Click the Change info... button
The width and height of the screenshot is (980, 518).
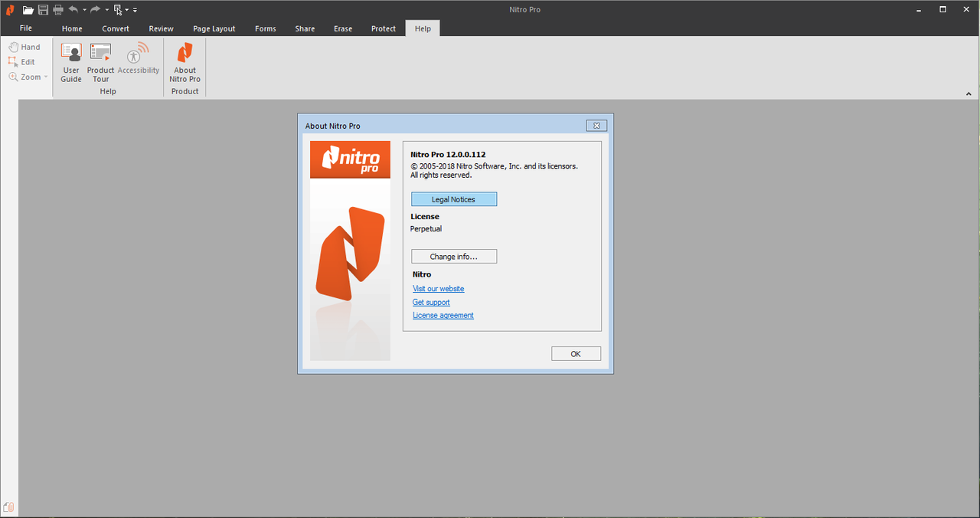click(454, 257)
